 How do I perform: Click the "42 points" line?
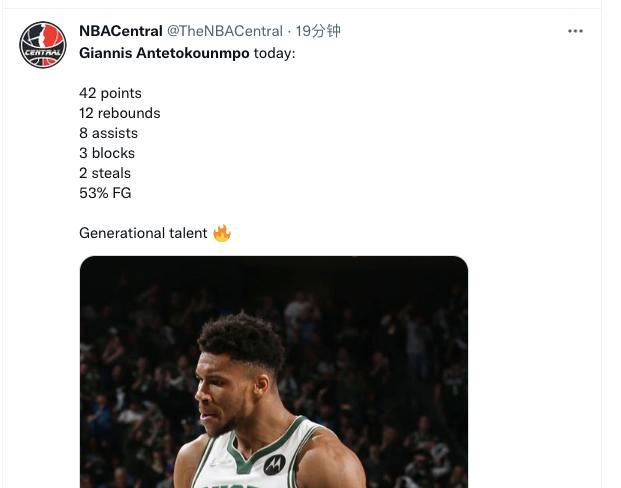[x=110, y=93]
